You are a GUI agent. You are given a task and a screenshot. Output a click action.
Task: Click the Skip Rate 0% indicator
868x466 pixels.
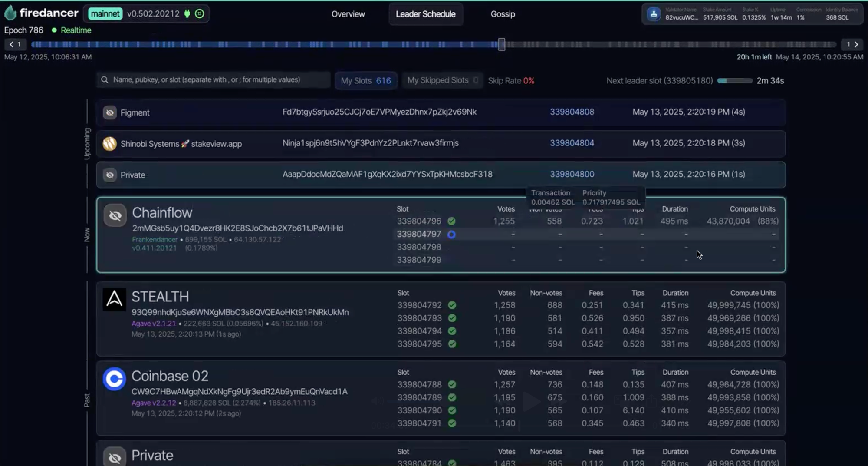pyautogui.click(x=511, y=81)
